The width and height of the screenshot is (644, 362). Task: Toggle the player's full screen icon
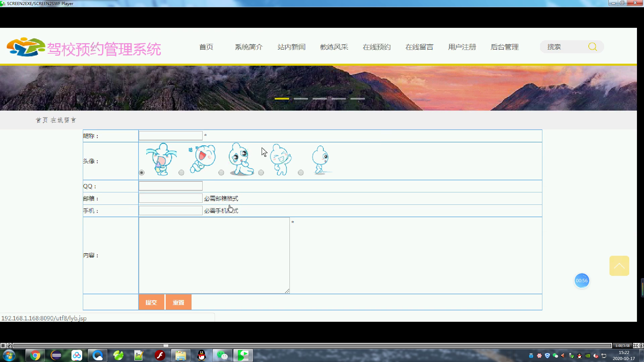click(635, 346)
